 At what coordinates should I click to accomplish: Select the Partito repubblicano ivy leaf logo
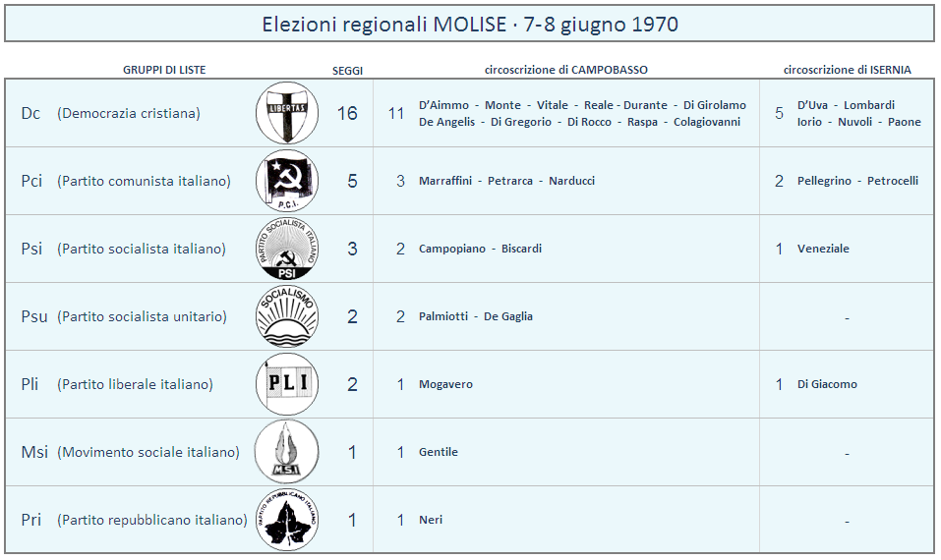[287, 520]
